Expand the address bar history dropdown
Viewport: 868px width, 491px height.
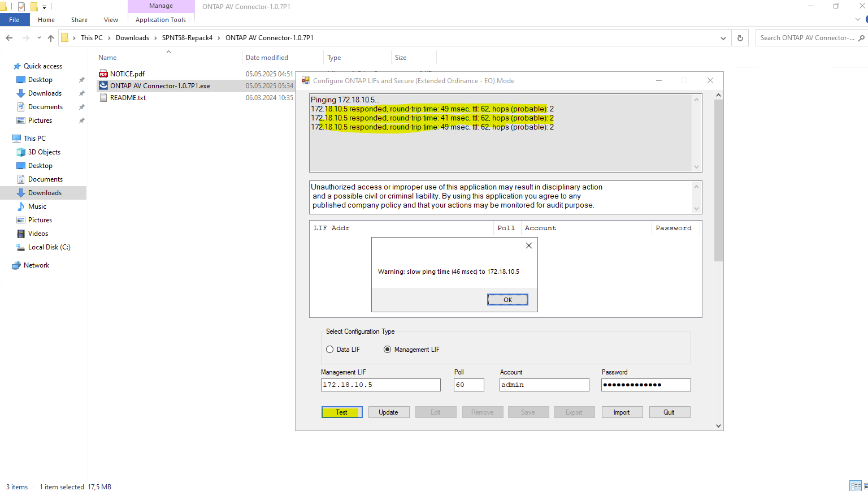(723, 38)
